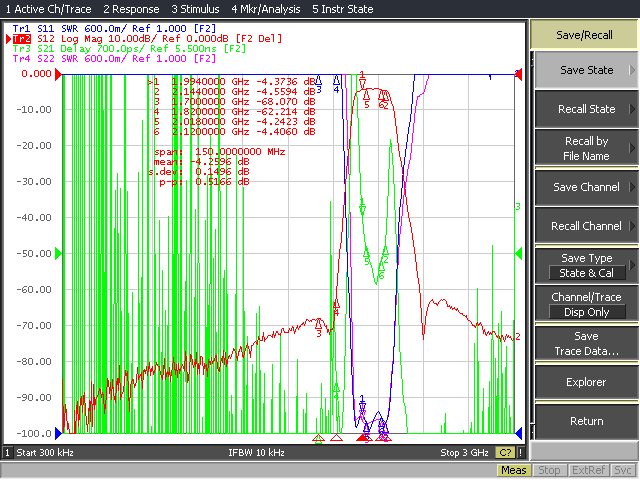Click the Meas status indicator

(513, 470)
